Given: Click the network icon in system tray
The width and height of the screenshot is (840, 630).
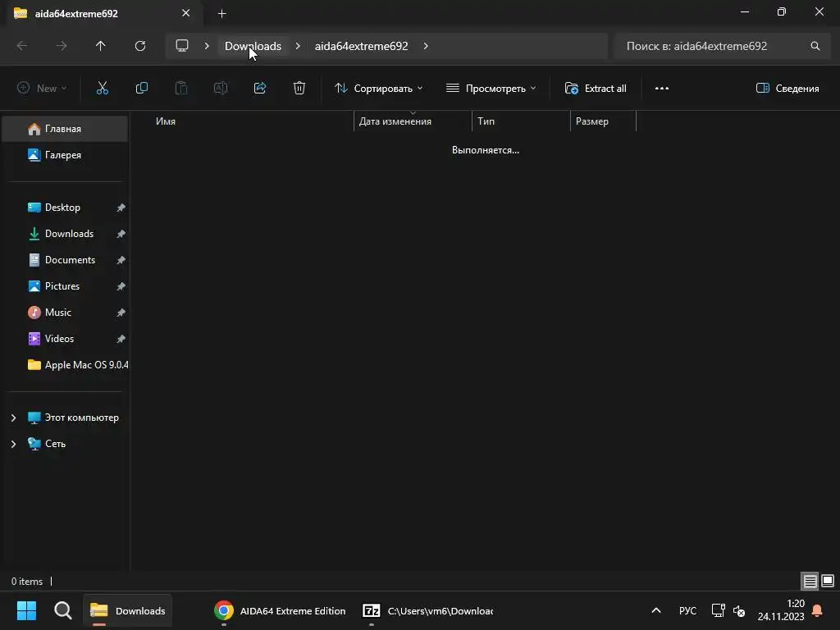Looking at the screenshot, I should (x=718, y=610).
